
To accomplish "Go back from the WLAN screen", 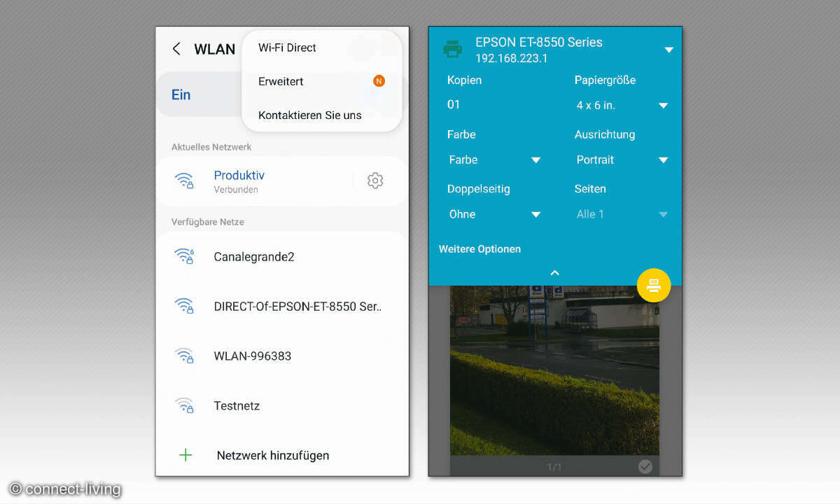I will tap(176, 49).
